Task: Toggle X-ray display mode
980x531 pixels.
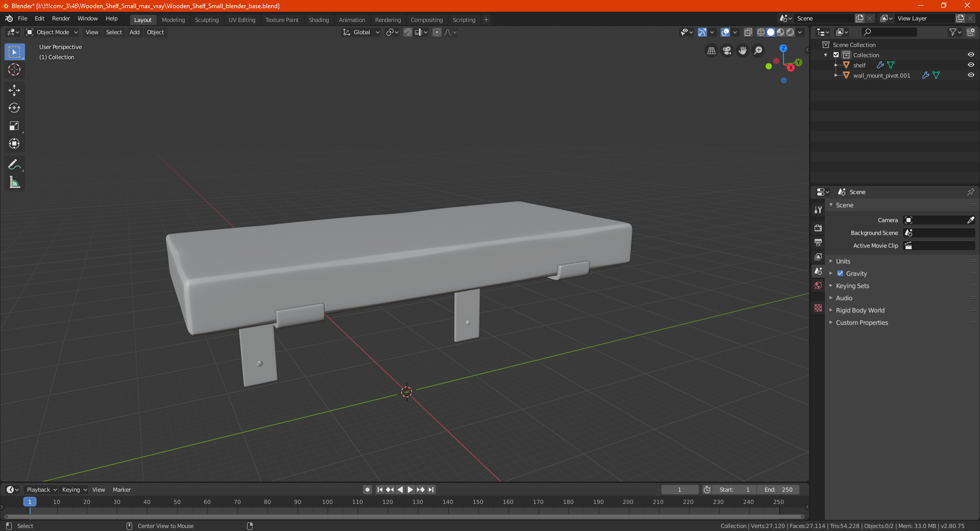Action: click(748, 32)
